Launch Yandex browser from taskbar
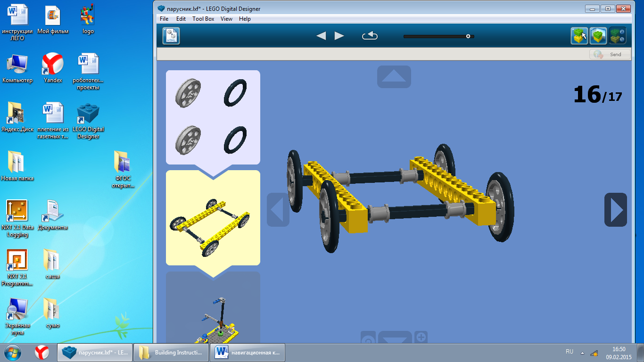Screen dimensions: 644x362 pos(42,352)
